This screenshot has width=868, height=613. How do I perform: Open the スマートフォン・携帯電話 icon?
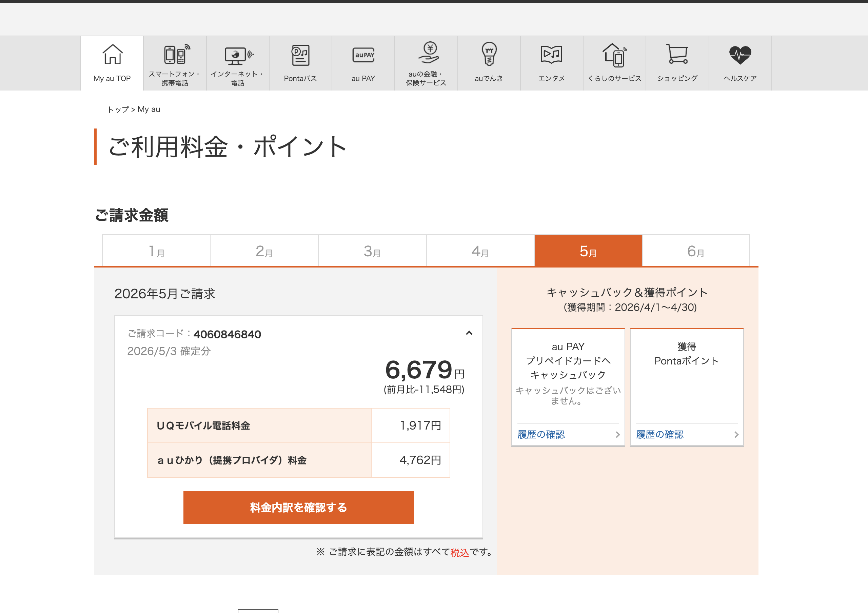176,54
